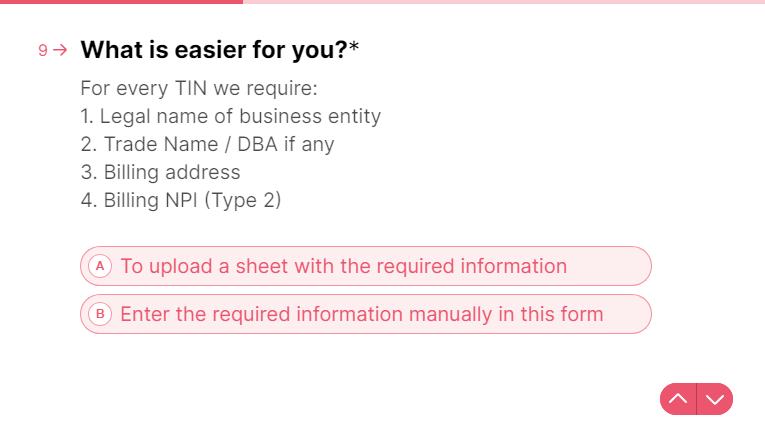Click the "DBA if any" text
Viewport: 765px width, 447px height.
(x=286, y=144)
